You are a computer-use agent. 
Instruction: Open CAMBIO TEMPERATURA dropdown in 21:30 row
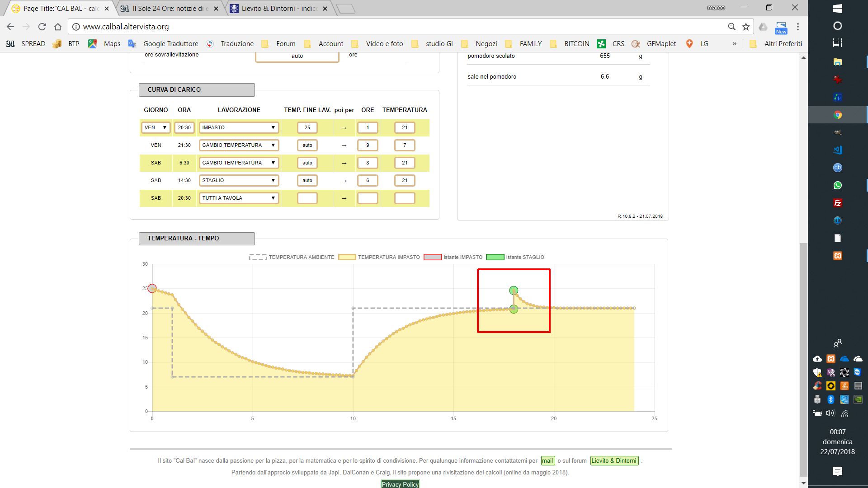(239, 145)
